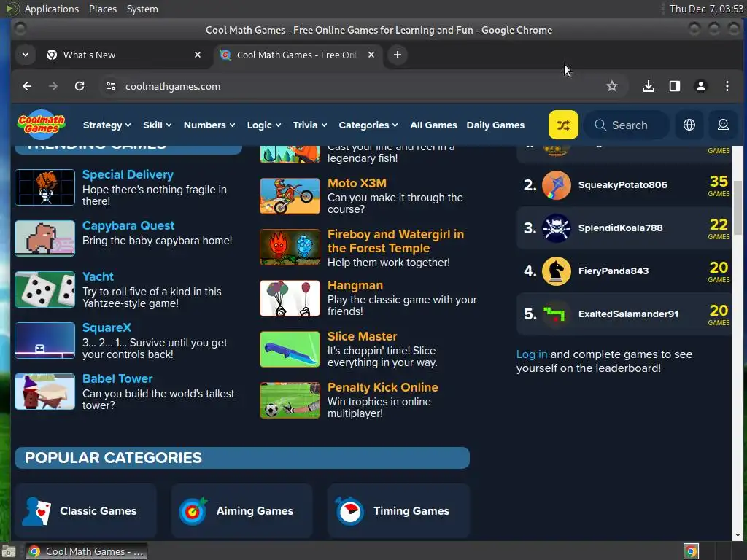The height and width of the screenshot is (560, 747).
Task: Open the Capybara Quest game link
Action: point(128,226)
